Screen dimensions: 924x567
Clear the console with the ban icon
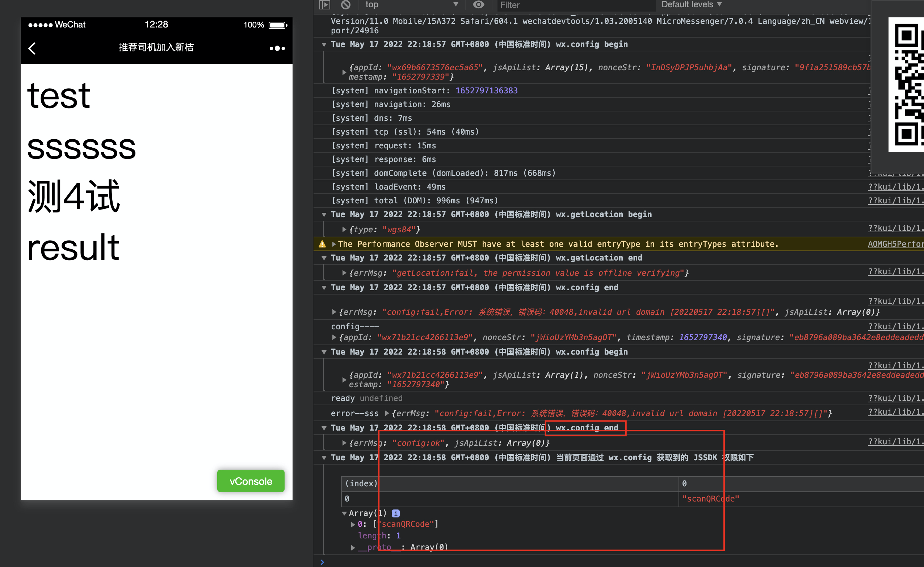345,4
